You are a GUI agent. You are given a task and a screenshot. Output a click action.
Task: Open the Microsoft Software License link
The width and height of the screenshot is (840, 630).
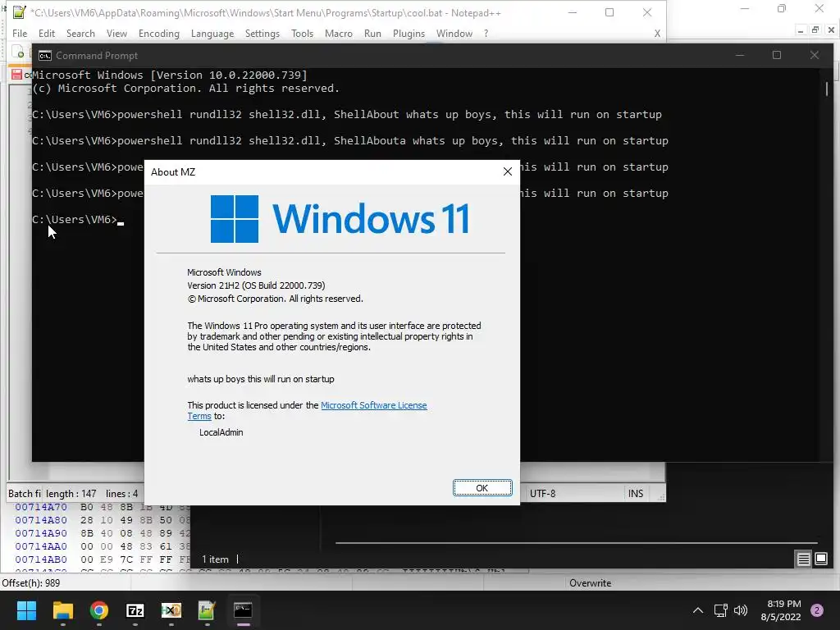pos(373,405)
